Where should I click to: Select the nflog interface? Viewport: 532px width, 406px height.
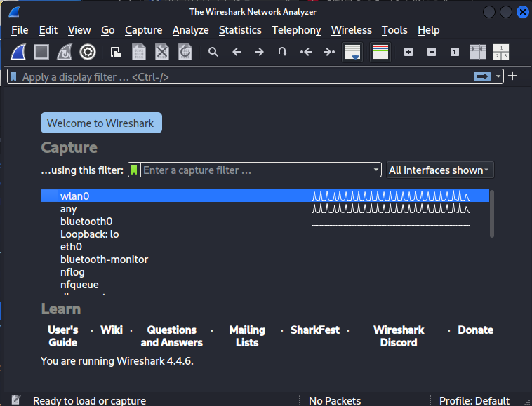(x=265, y=272)
